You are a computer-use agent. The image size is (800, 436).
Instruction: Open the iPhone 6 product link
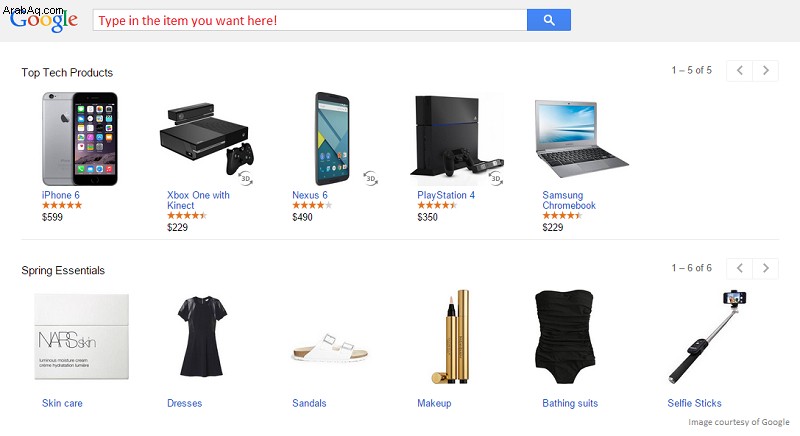[61, 195]
